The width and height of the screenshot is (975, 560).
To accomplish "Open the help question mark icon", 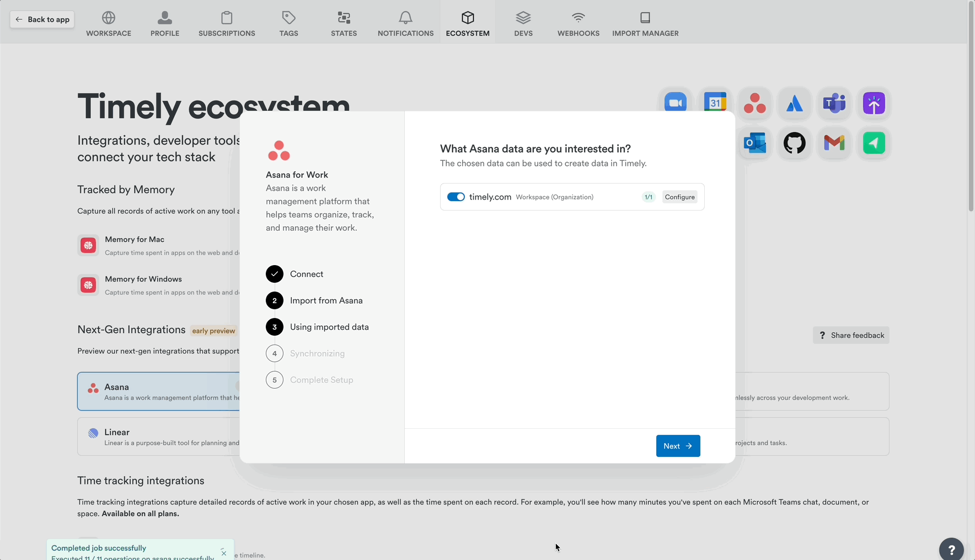I will coord(951,549).
